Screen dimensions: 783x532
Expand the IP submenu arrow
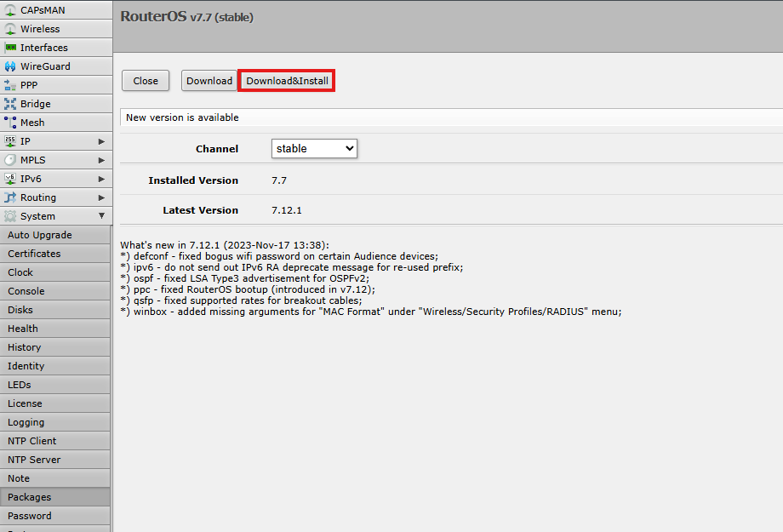click(x=101, y=141)
